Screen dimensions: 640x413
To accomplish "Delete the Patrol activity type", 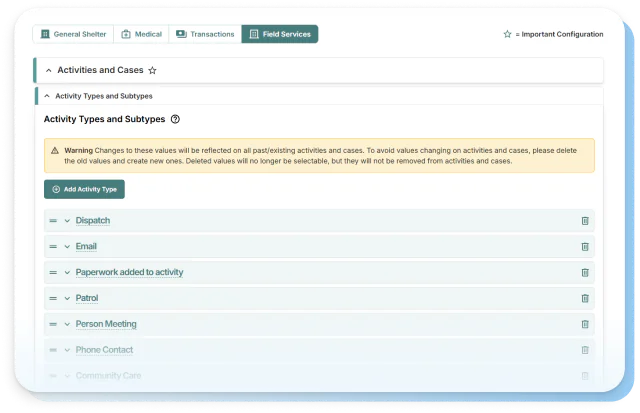I will pos(585,298).
